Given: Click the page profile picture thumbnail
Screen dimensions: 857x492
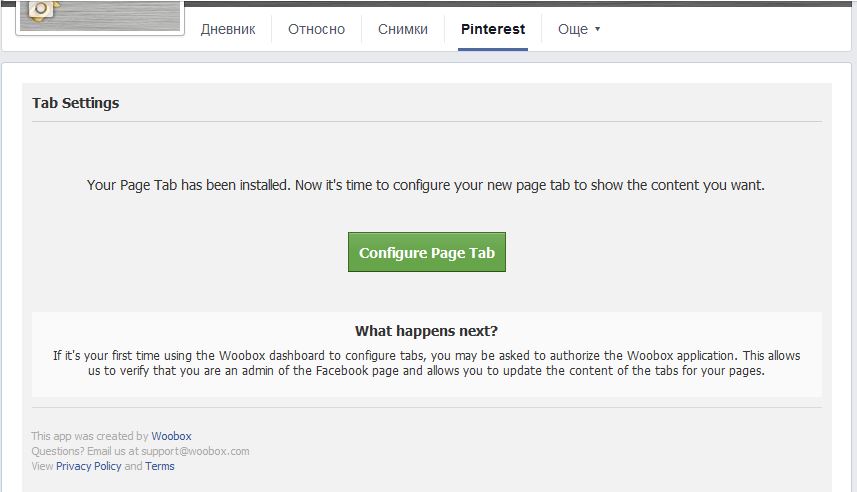Looking at the screenshot, I should [100, 16].
